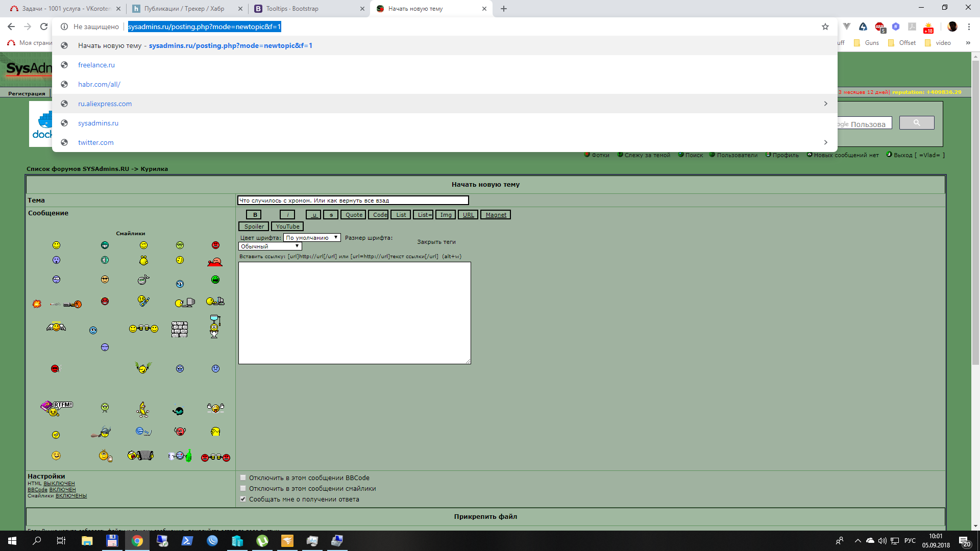Screen dimensions: 980x551
Task: Open PowerShell from the taskbar
Action: (x=187, y=541)
